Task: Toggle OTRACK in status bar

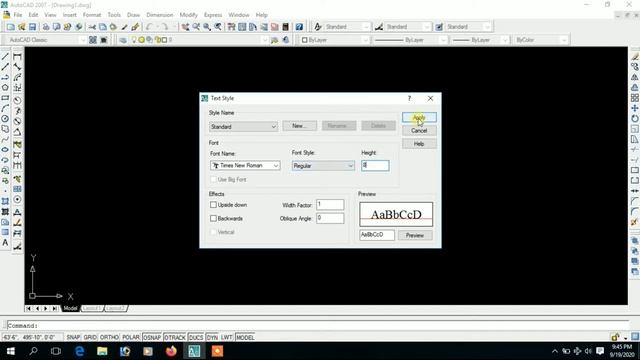Action: tap(175, 338)
